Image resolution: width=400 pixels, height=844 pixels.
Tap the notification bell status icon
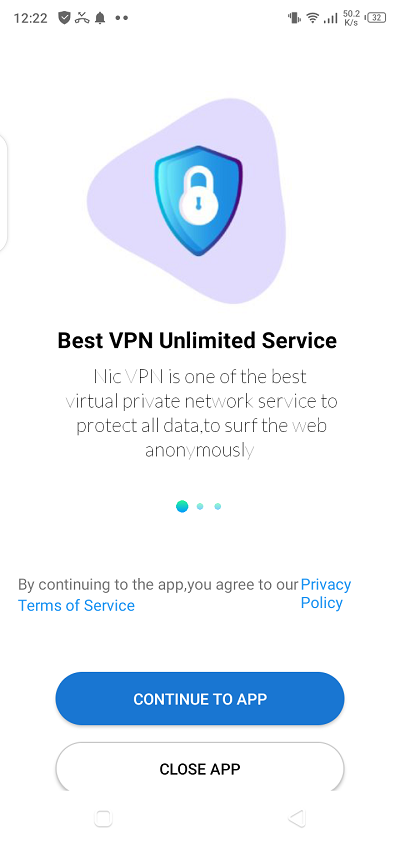[x=100, y=18]
